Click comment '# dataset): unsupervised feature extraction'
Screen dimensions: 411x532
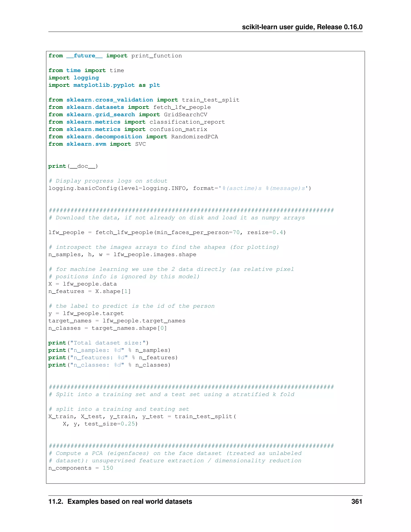[x=175, y=461]
